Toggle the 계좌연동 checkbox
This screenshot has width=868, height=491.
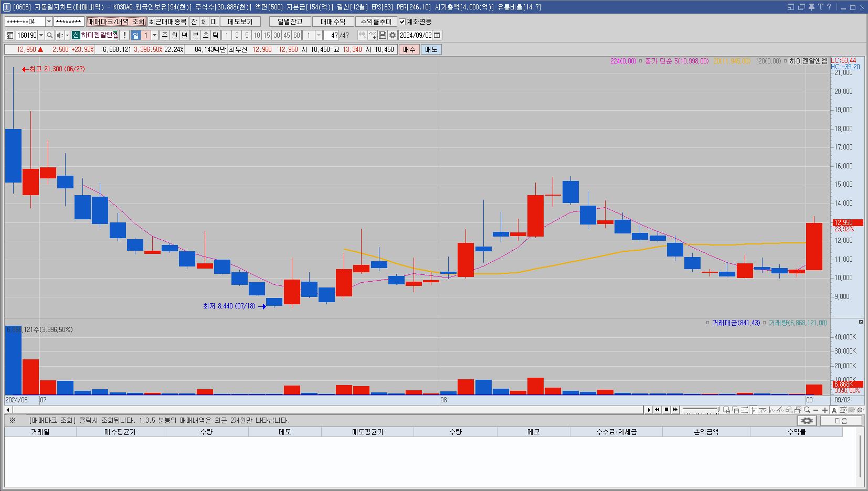(403, 22)
